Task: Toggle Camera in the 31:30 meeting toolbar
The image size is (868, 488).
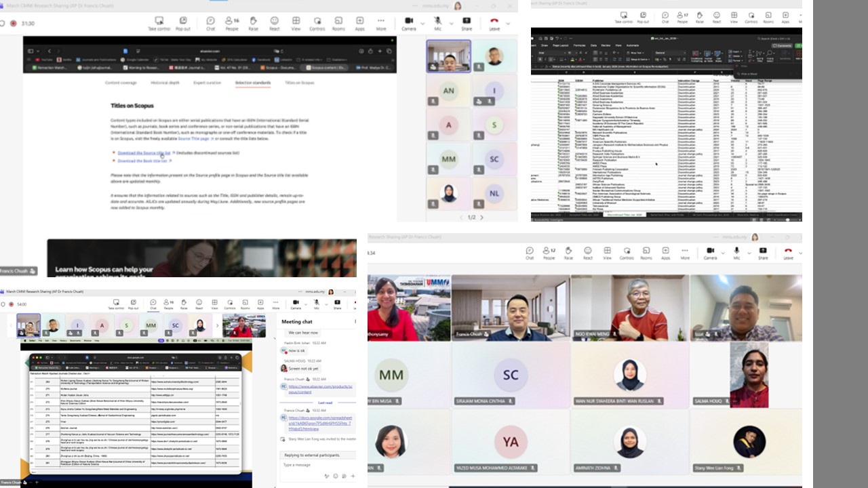Action: click(x=409, y=23)
